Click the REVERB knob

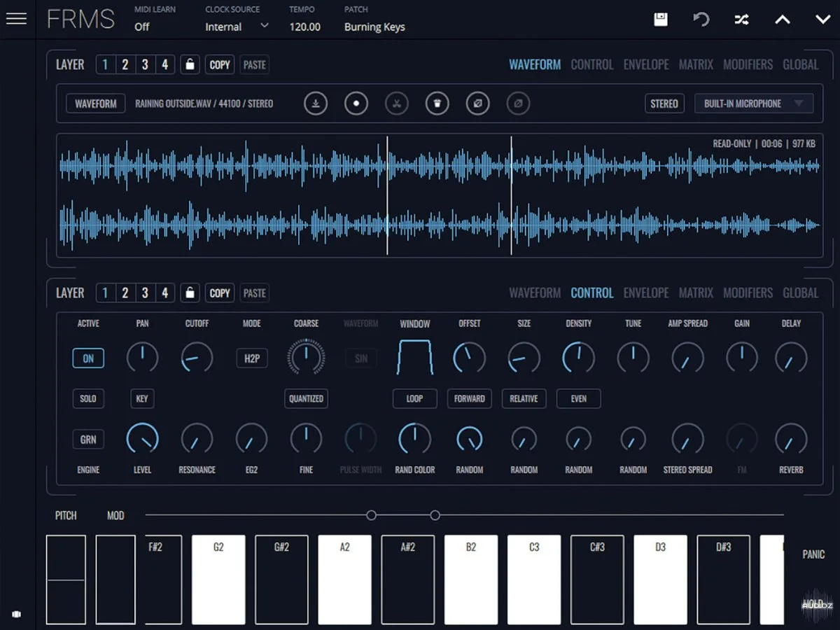[x=791, y=439]
